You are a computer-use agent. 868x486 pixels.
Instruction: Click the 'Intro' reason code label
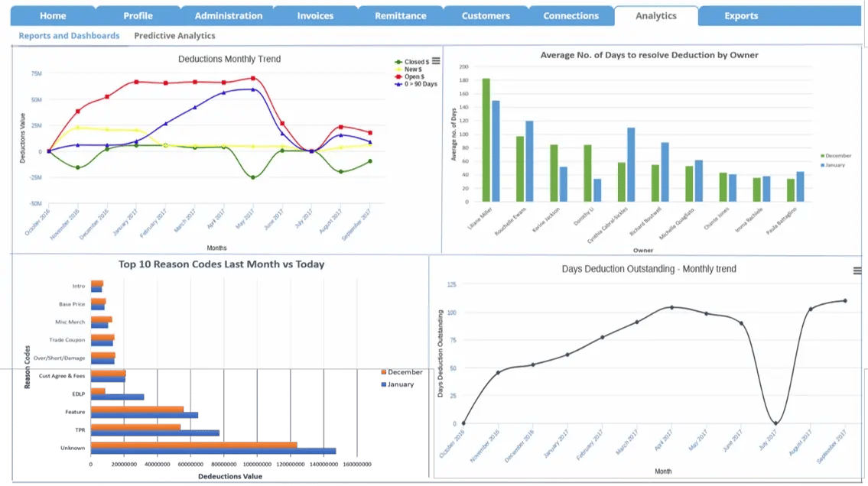coord(79,286)
